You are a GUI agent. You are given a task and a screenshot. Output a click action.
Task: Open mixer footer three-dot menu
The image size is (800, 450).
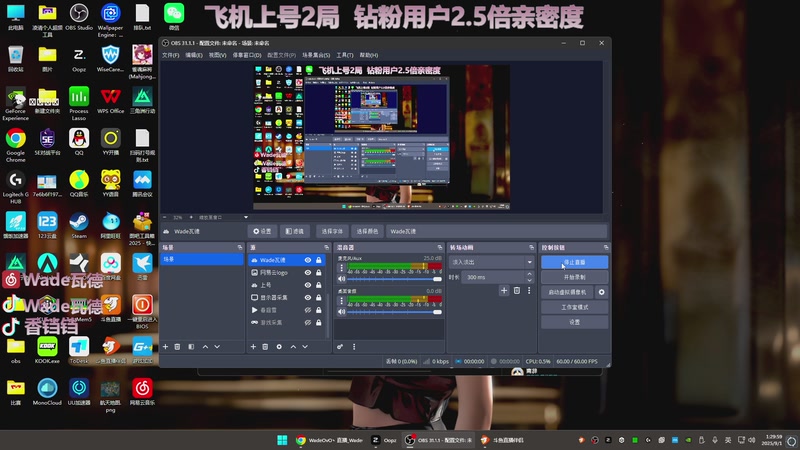click(x=354, y=347)
